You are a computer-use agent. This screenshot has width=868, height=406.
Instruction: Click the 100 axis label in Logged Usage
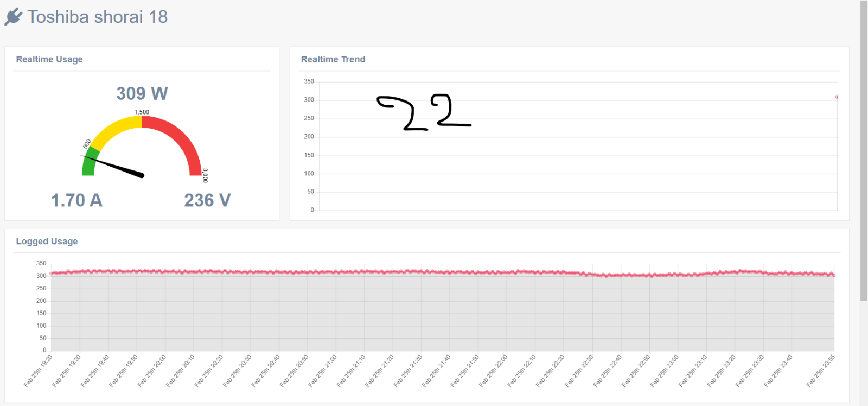pyautogui.click(x=41, y=326)
